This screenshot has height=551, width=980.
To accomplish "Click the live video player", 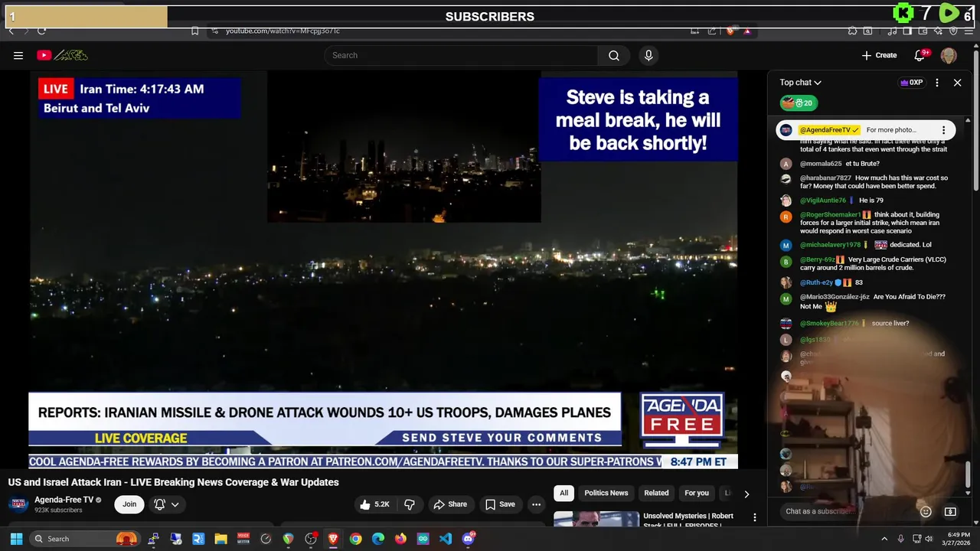I will pyautogui.click(x=383, y=269).
